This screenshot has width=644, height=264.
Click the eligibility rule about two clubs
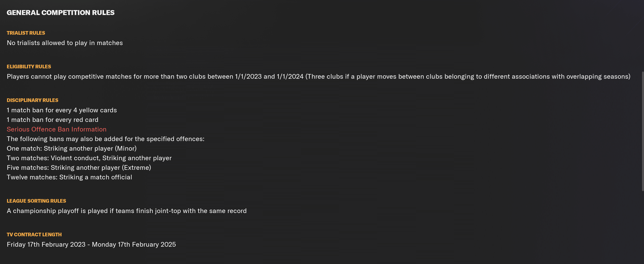[x=319, y=77]
